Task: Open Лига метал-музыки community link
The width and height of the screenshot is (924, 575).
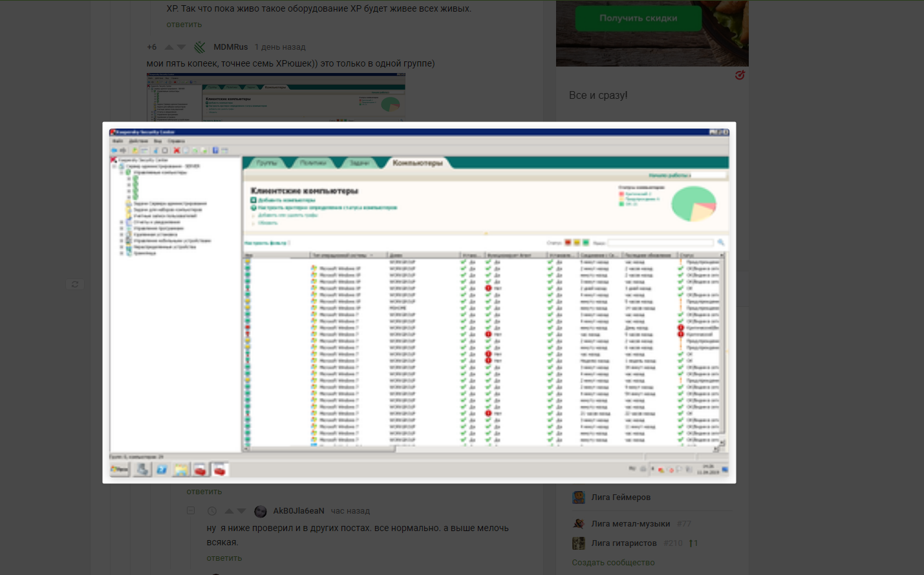Action: pos(630,524)
